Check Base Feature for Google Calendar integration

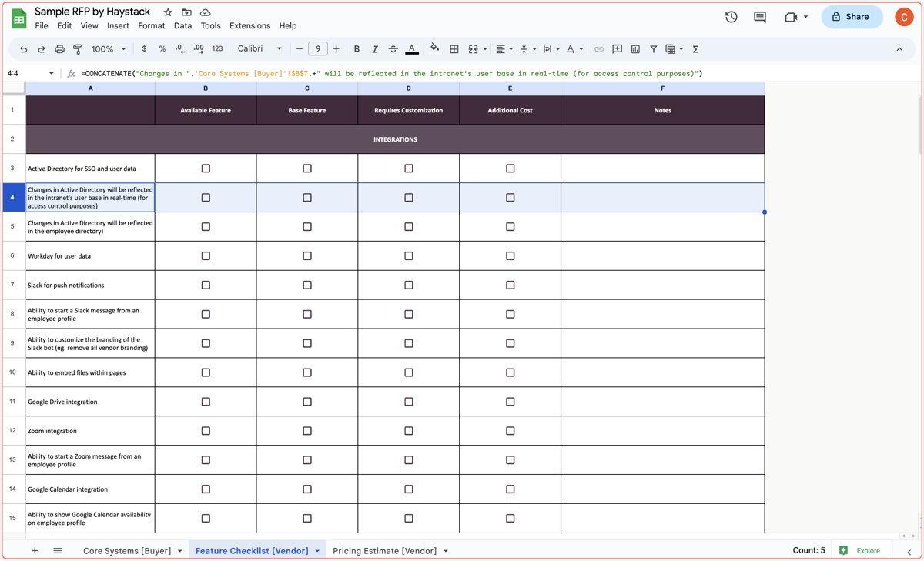pyautogui.click(x=307, y=489)
